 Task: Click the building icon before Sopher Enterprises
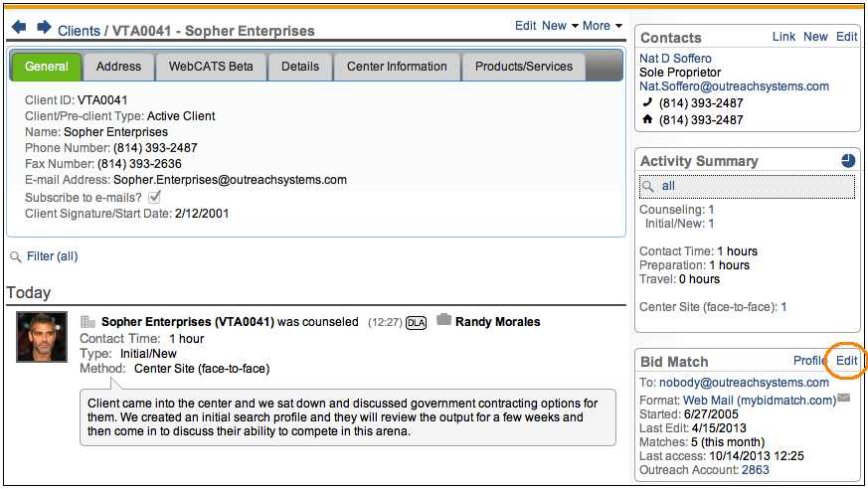(87, 322)
